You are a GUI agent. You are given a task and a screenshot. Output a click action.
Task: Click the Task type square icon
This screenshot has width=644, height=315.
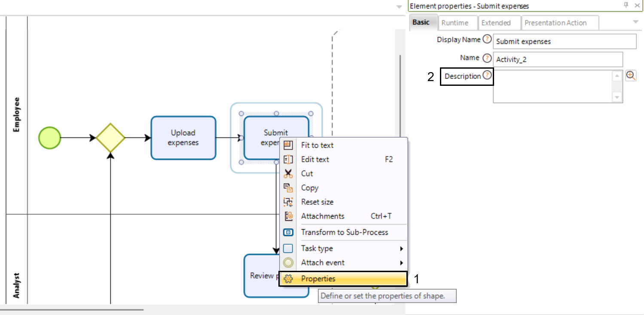[x=288, y=248]
